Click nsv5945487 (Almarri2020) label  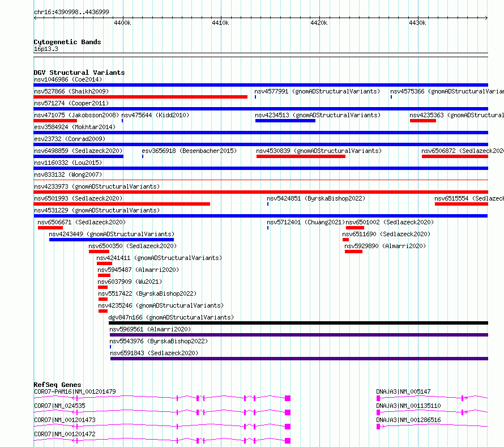pyautogui.click(x=138, y=270)
